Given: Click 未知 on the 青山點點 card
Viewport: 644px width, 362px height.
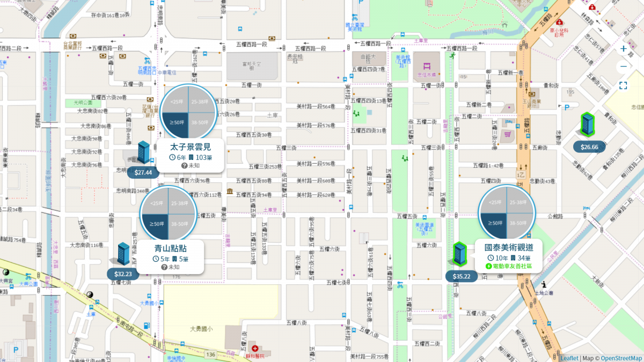Looking at the screenshot, I should [171, 267].
